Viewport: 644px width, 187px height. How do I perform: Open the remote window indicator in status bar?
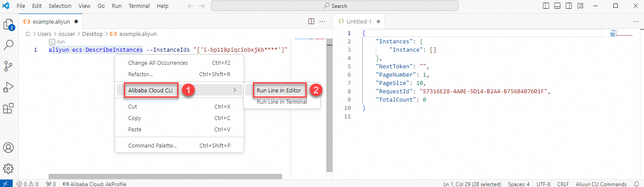7,184
